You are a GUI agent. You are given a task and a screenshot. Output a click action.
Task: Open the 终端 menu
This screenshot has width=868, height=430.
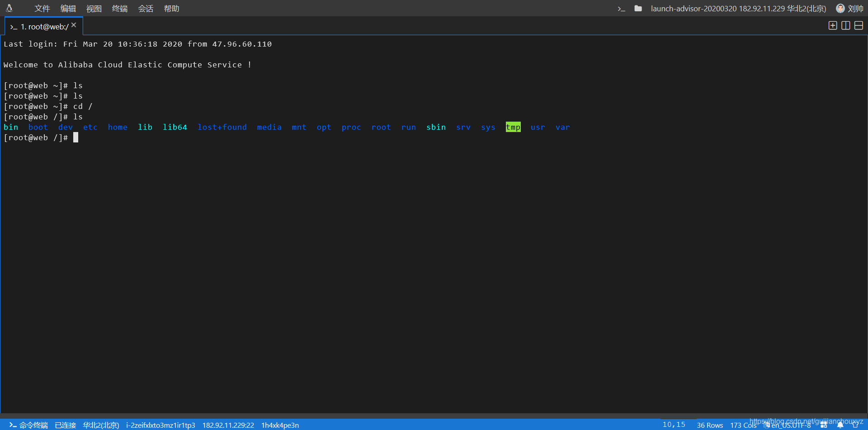(120, 9)
